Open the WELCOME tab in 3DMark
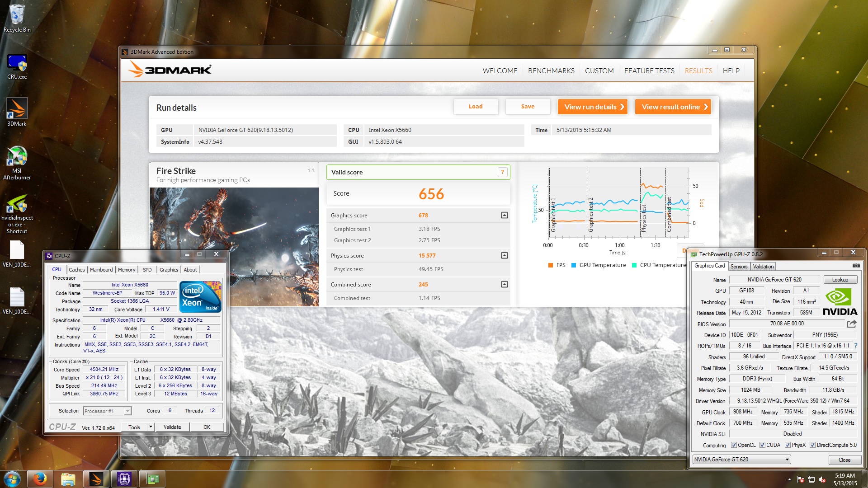The image size is (868, 488). 500,71
